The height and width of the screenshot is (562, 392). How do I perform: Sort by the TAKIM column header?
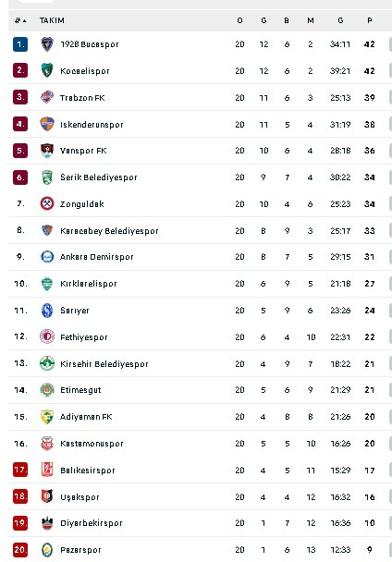click(52, 20)
